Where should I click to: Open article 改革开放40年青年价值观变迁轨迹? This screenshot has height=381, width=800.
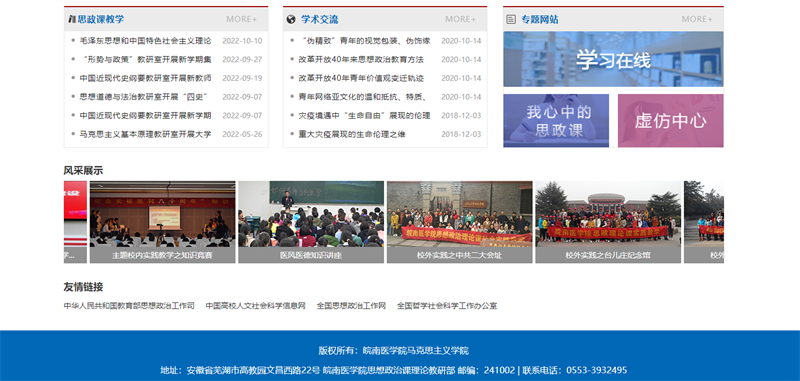361,78
